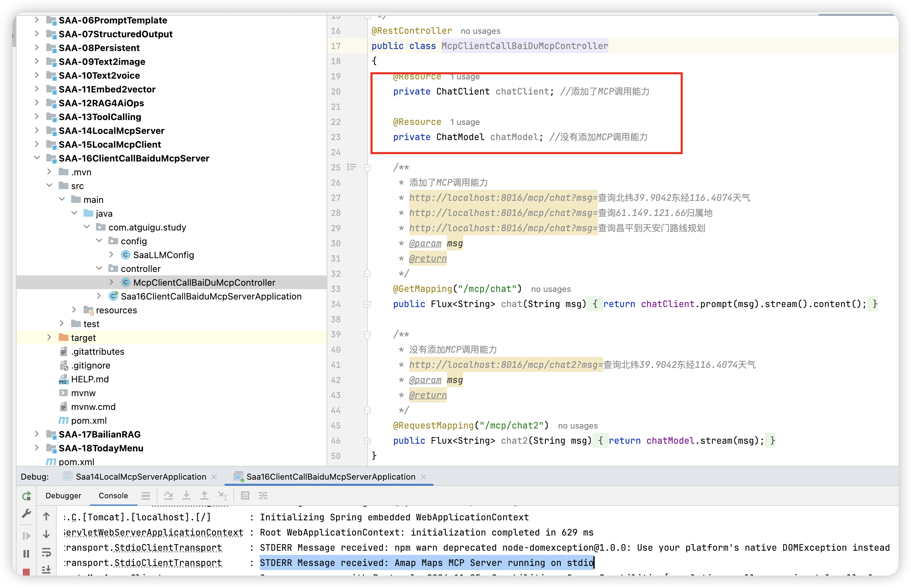Collapse the SAA-16ClientCallBaiduMcpServer module

tap(37, 158)
